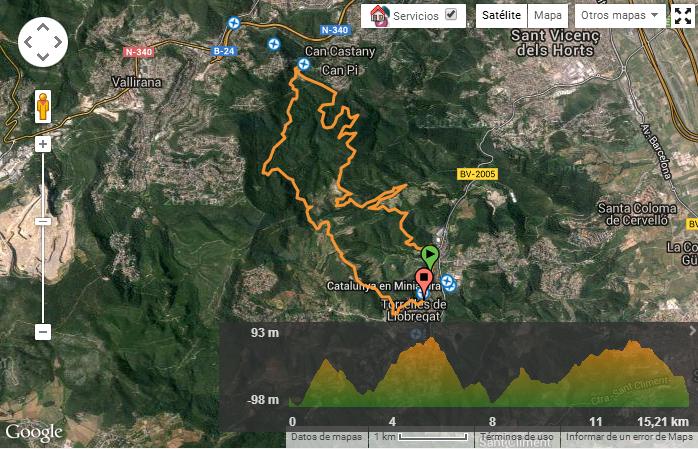698x449 pixels.
Task: Open Informar de un error de Maps
Action: (629, 437)
